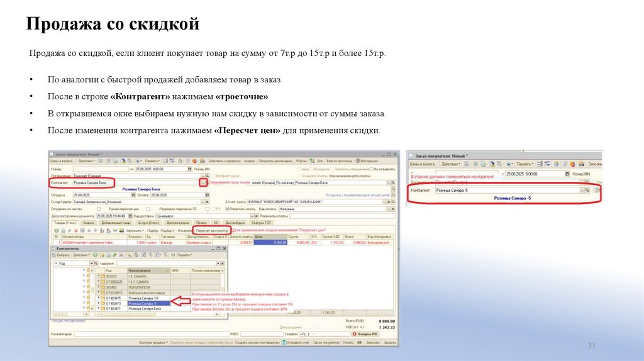Viewport: 644px width, 361px height.
Task: Click the Пересчет цен button in the goods table toolbar
Action: pos(213,230)
